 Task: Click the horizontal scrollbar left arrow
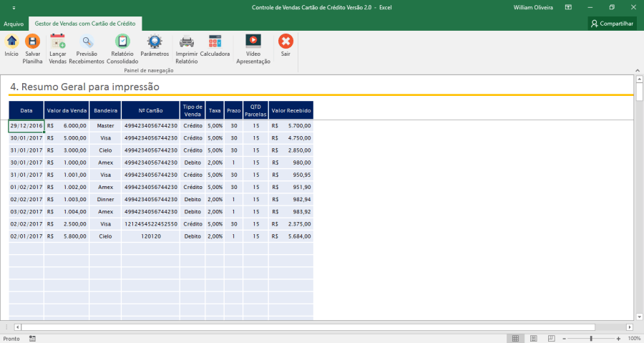point(17,327)
